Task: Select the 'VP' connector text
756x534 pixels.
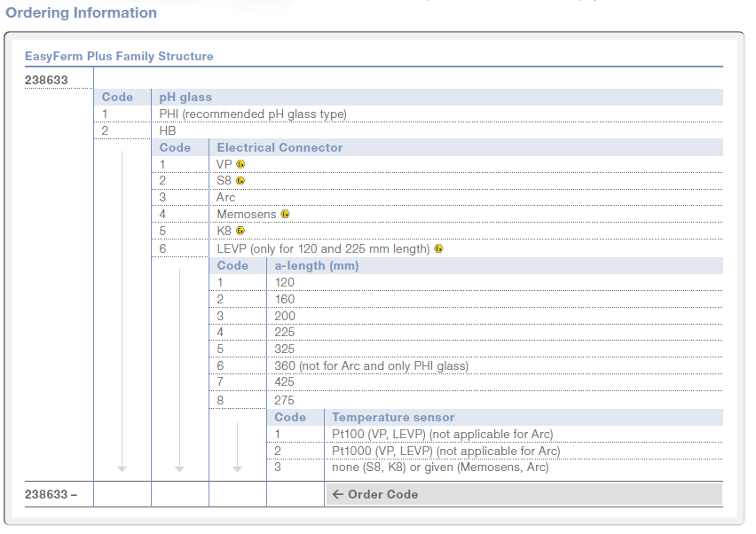Action: coord(224,164)
